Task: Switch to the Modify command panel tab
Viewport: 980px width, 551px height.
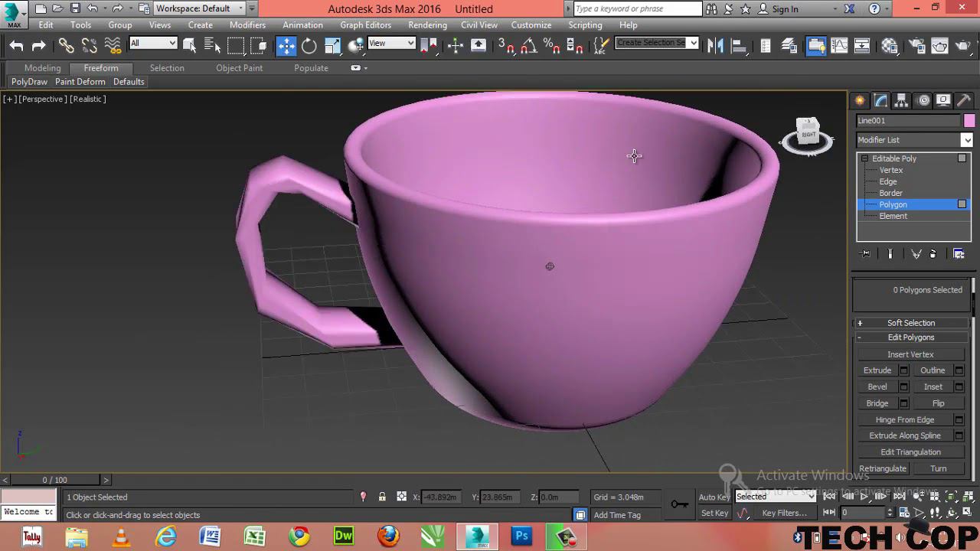Action: point(881,100)
